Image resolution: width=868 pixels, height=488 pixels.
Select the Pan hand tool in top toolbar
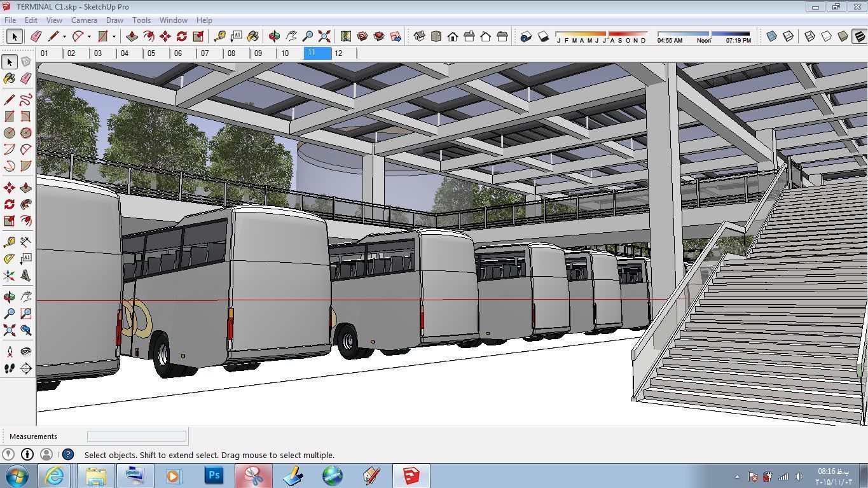pyautogui.click(x=291, y=36)
